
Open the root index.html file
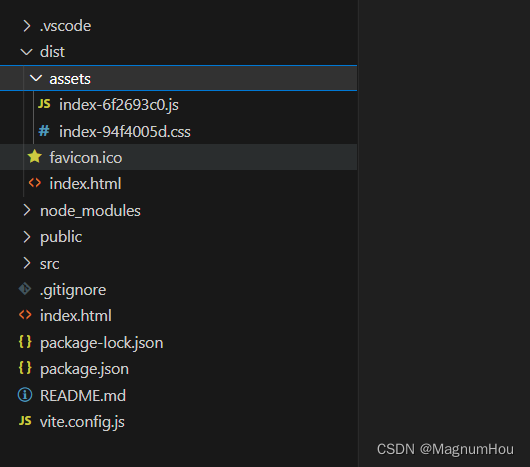tap(76, 316)
